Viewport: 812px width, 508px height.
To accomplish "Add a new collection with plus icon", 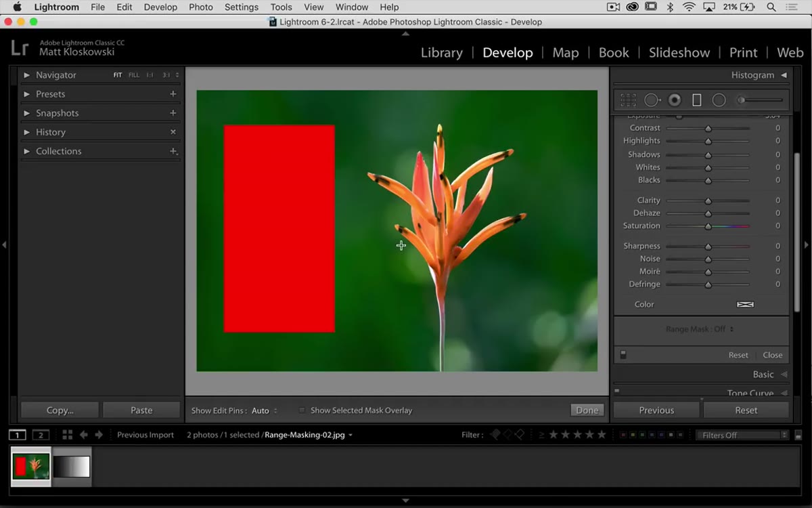I will coord(173,151).
